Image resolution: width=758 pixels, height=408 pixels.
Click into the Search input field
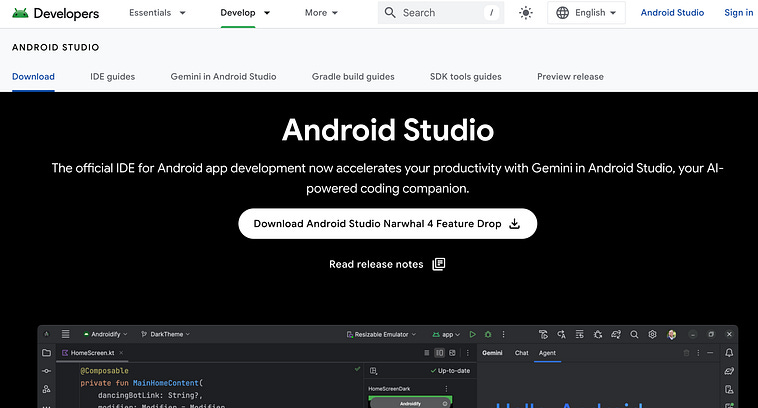click(440, 13)
